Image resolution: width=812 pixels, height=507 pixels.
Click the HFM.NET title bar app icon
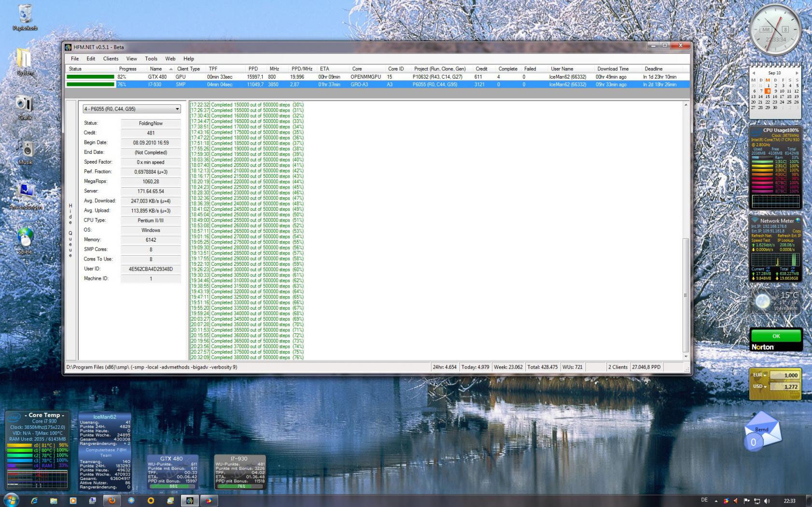(x=69, y=47)
